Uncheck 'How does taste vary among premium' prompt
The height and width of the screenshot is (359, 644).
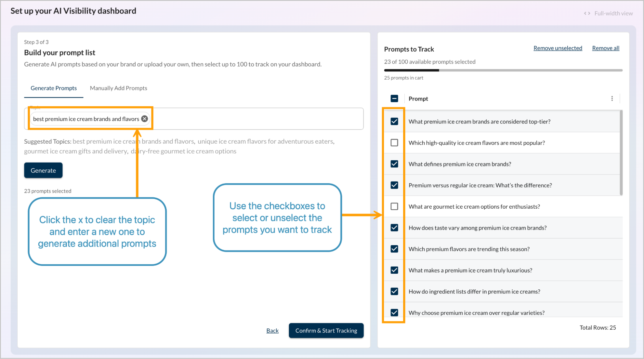click(394, 228)
